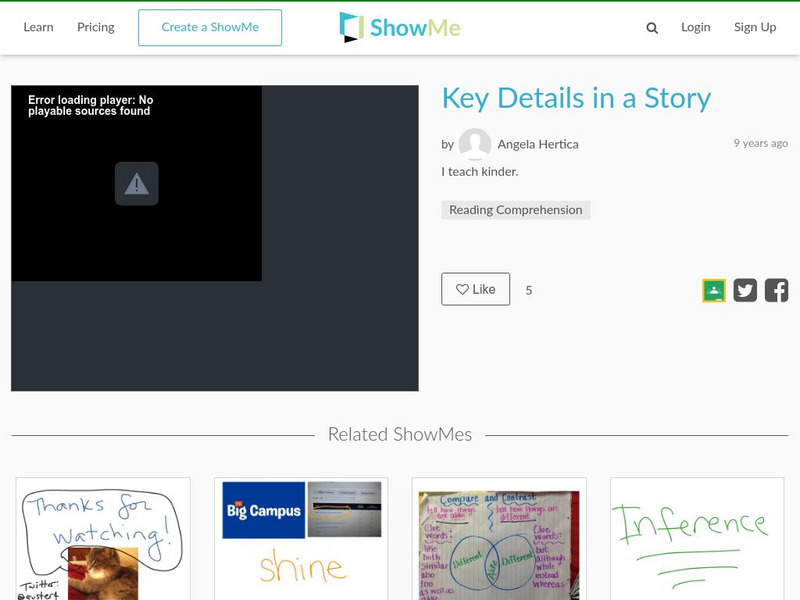Image resolution: width=800 pixels, height=600 pixels.
Task: Open the Learn menu item
Action: pos(38,27)
